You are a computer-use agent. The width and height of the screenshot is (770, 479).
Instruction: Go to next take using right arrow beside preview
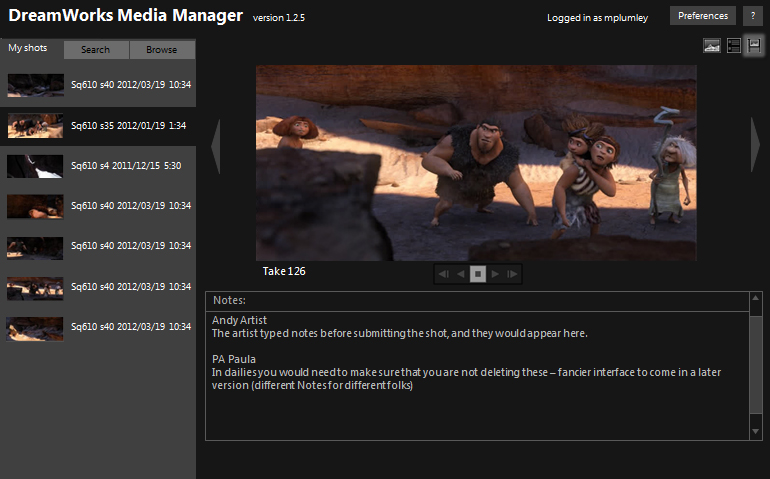(x=755, y=144)
